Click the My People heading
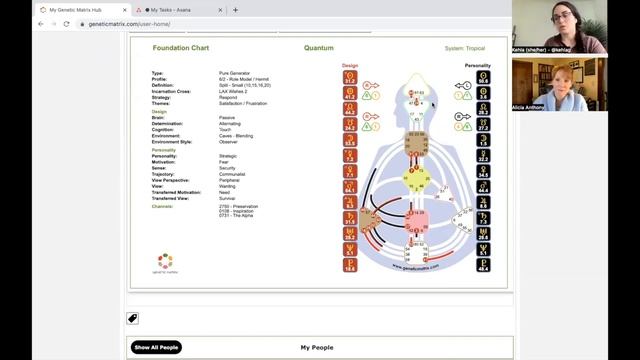640x360 pixels. click(x=317, y=348)
